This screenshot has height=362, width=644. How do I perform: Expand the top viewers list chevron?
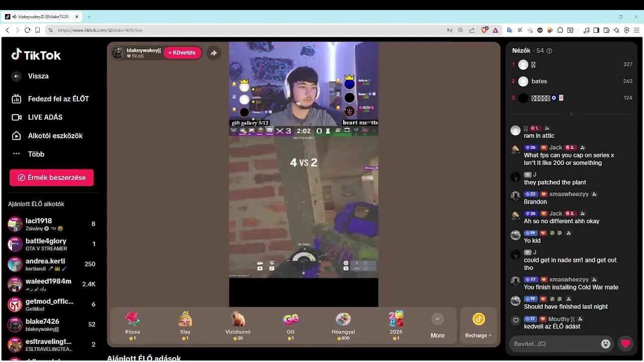pos(572,114)
